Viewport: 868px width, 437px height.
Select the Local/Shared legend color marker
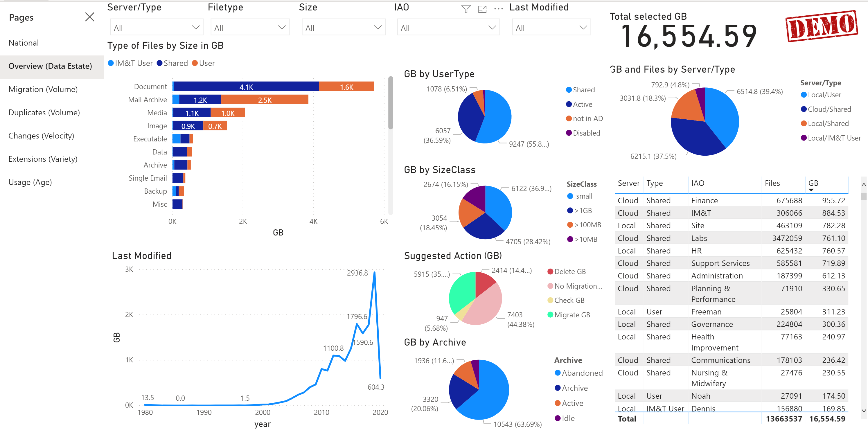click(804, 124)
